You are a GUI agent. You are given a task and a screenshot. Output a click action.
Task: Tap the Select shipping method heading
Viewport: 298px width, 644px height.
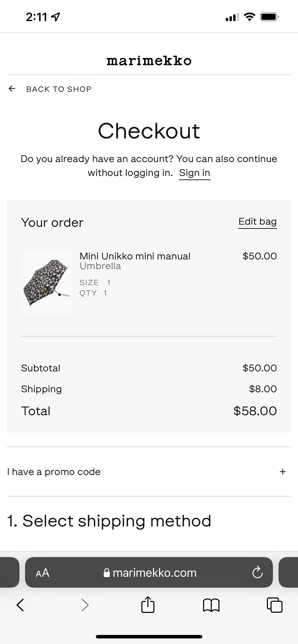(x=109, y=521)
